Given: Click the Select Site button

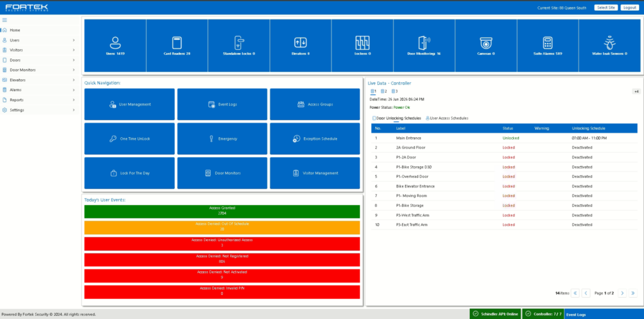Looking at the screenshot, I should click(x=606, y=8).
